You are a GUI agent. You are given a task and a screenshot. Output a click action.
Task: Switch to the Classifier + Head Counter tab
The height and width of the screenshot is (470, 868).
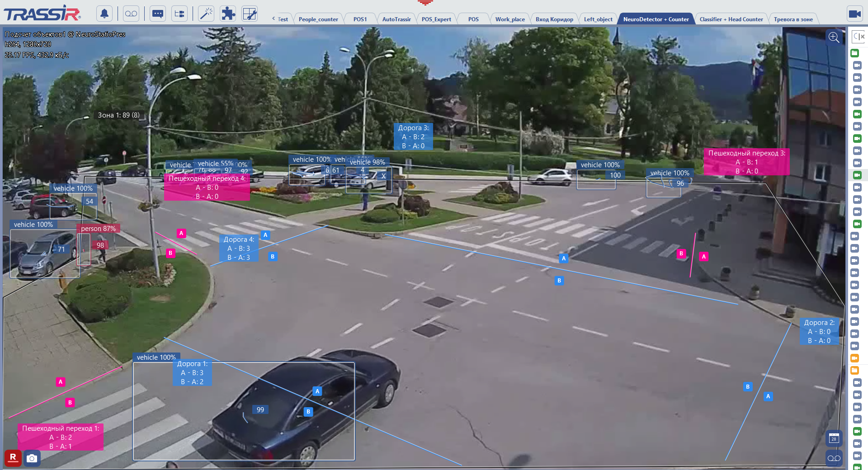click(x=731, y=19)
